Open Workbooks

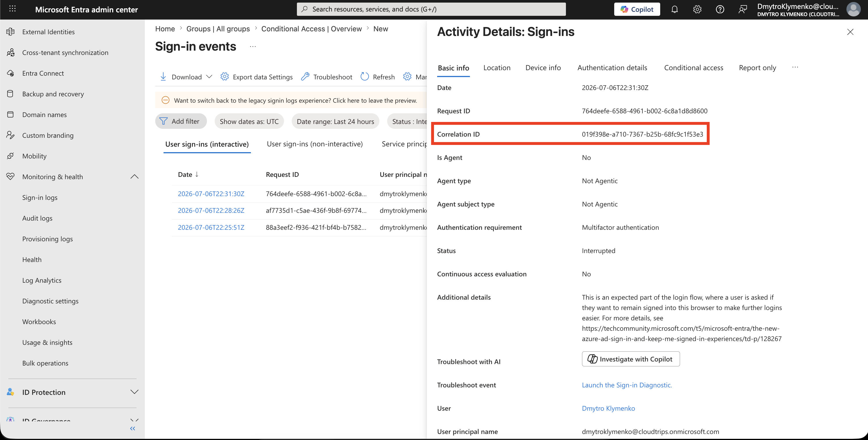[x=39, y=322]
